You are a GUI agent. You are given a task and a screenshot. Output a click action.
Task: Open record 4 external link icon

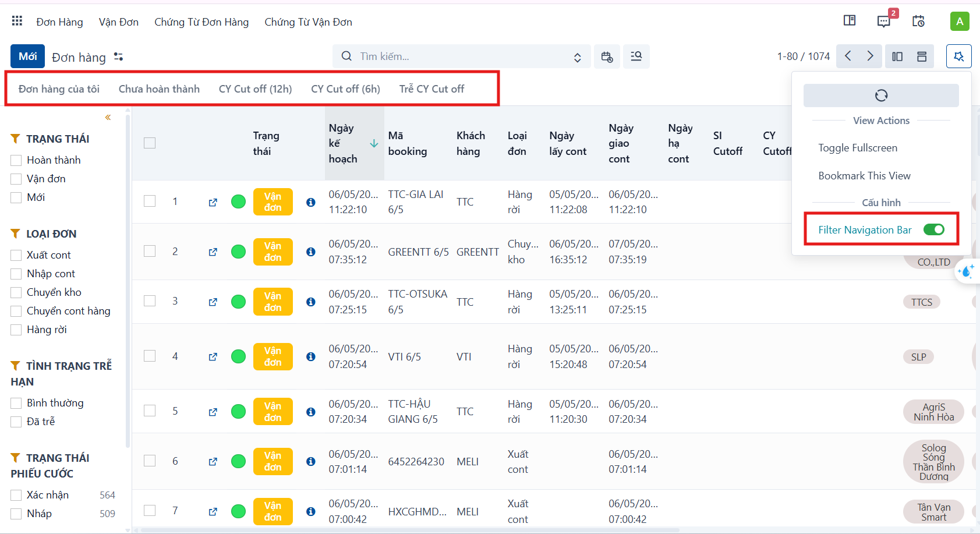(213, 357)
